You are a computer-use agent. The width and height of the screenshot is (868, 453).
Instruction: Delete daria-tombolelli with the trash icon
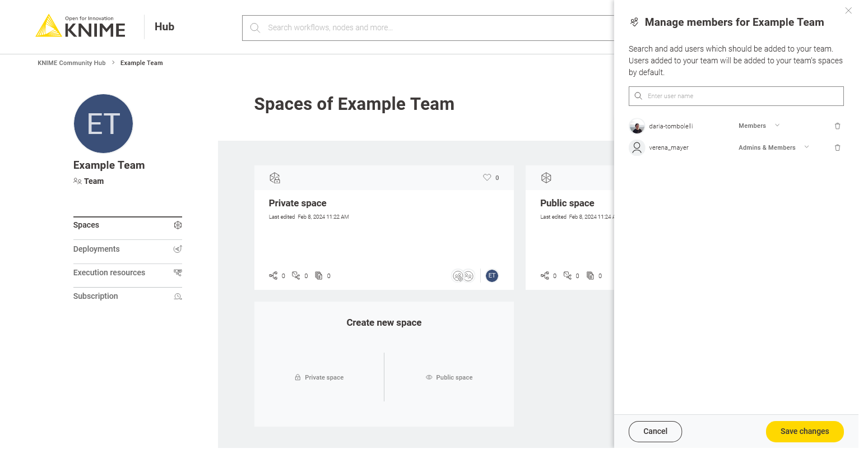(837, 126)
